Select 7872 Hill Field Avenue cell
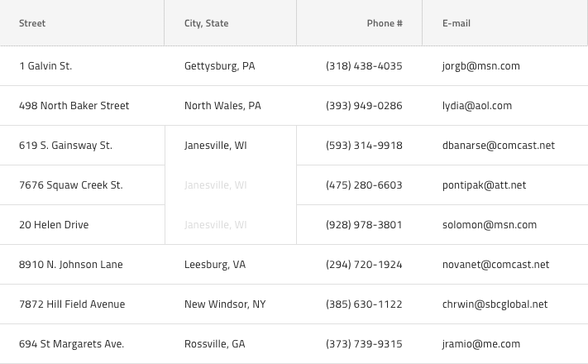Screen dimensions: 588x364 [72, 304]
